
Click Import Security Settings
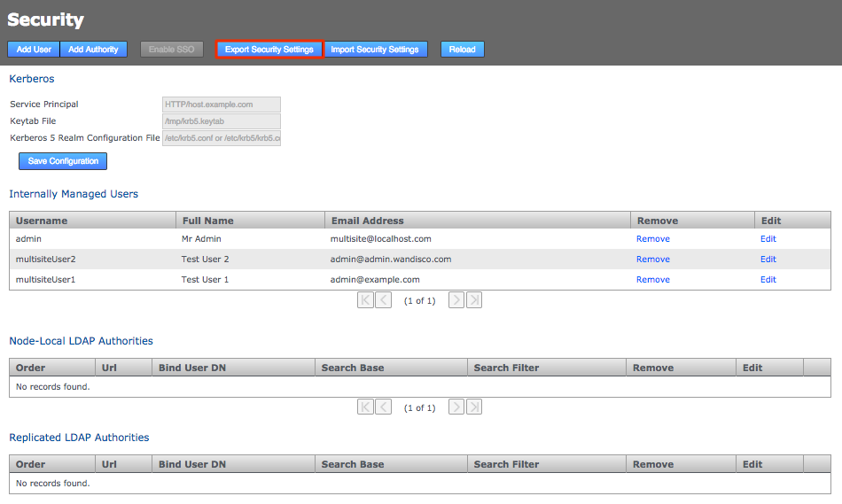coord(375,50)
